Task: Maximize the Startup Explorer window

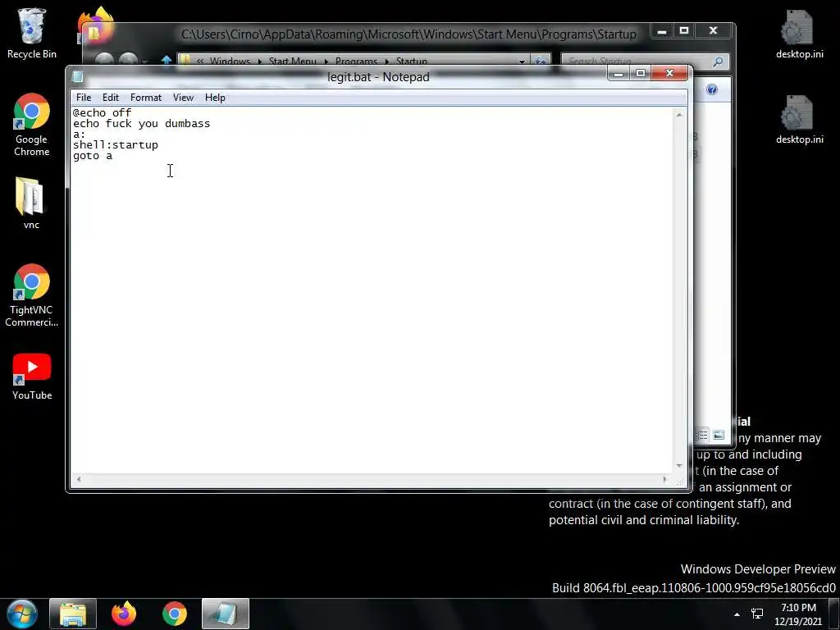Action: pos(684,31)
